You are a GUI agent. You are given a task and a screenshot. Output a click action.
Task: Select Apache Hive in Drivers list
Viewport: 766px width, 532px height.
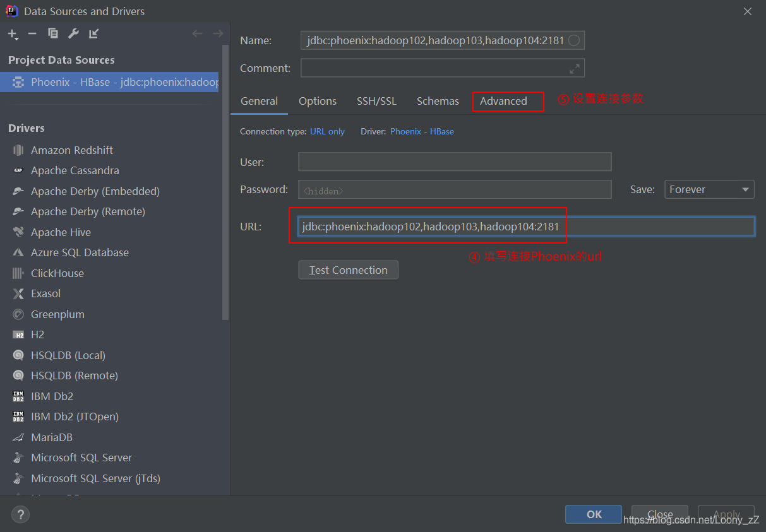pos(61,232)
